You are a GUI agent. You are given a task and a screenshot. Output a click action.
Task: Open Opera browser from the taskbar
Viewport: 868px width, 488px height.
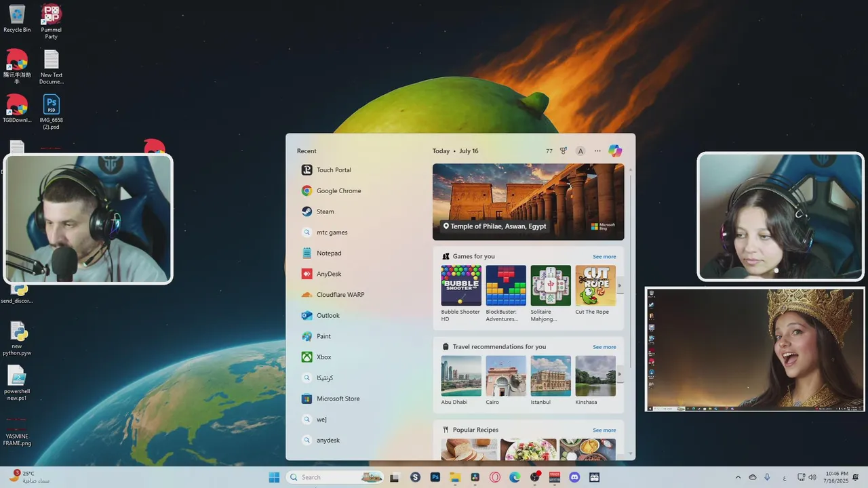(x=496, y=477)
